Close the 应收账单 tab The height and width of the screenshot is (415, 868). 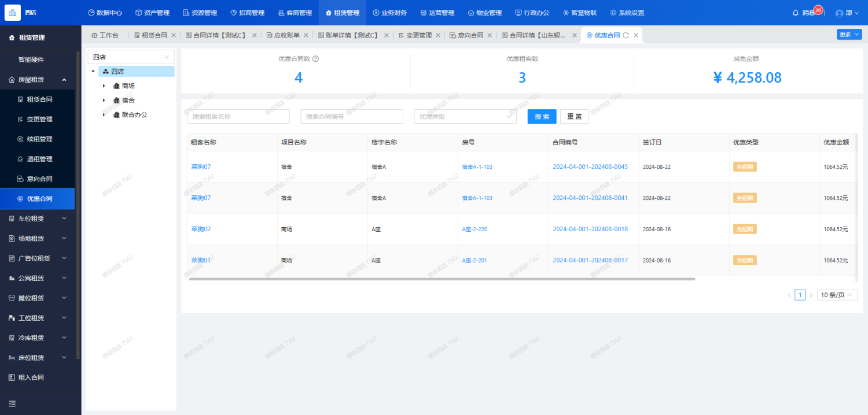click(x=306, y=35)
